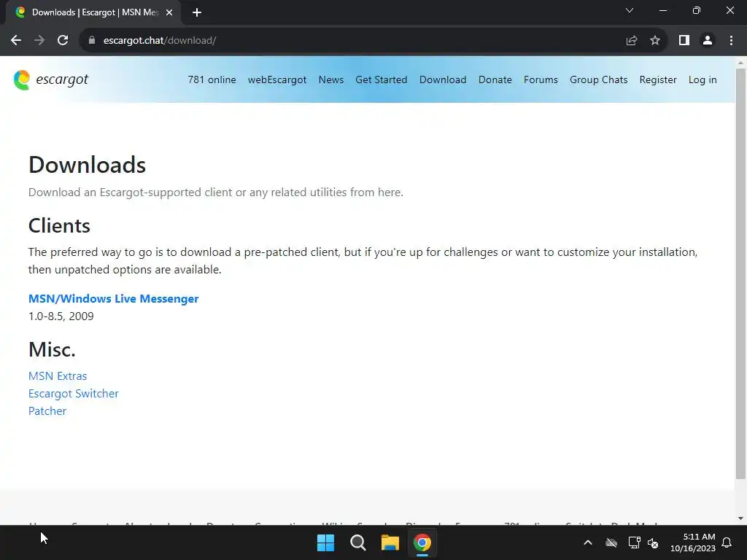747x560 pixels.
Task: Reload the page with refresh icon
Action: click(63, 41)
